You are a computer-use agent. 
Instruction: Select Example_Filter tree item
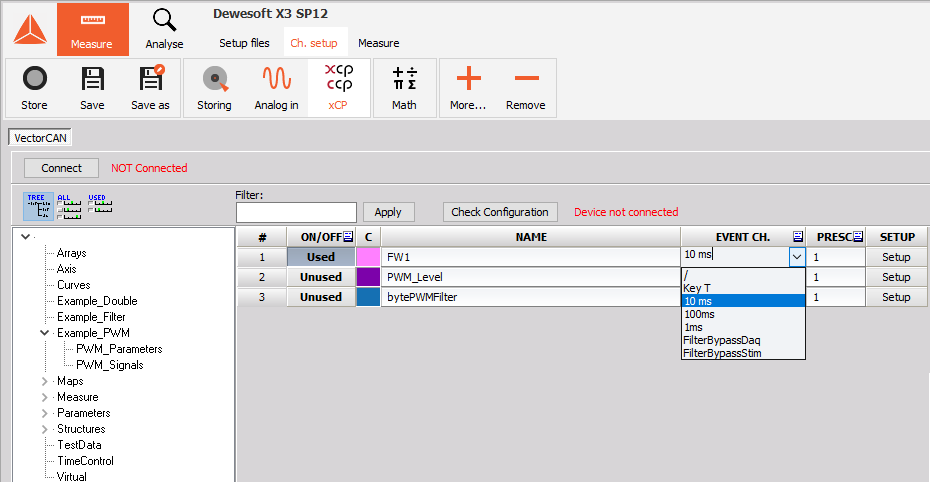pyautogui.click(x=91, y=317)
